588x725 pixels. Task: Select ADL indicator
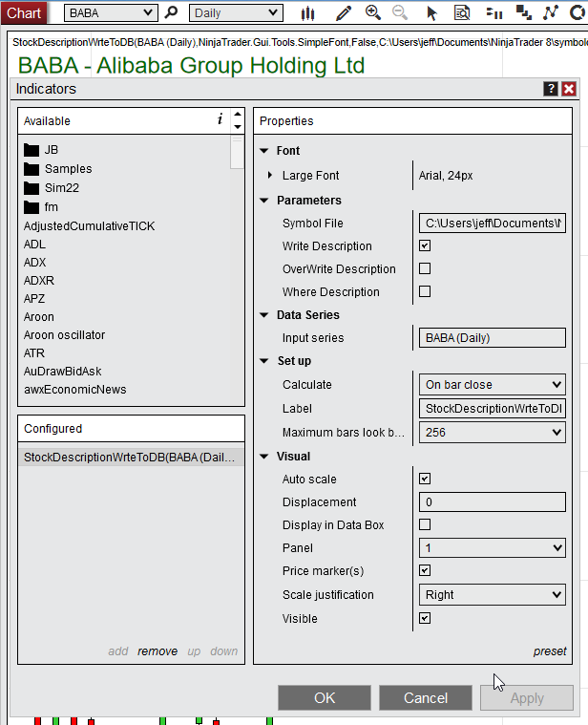click(34, 245)
